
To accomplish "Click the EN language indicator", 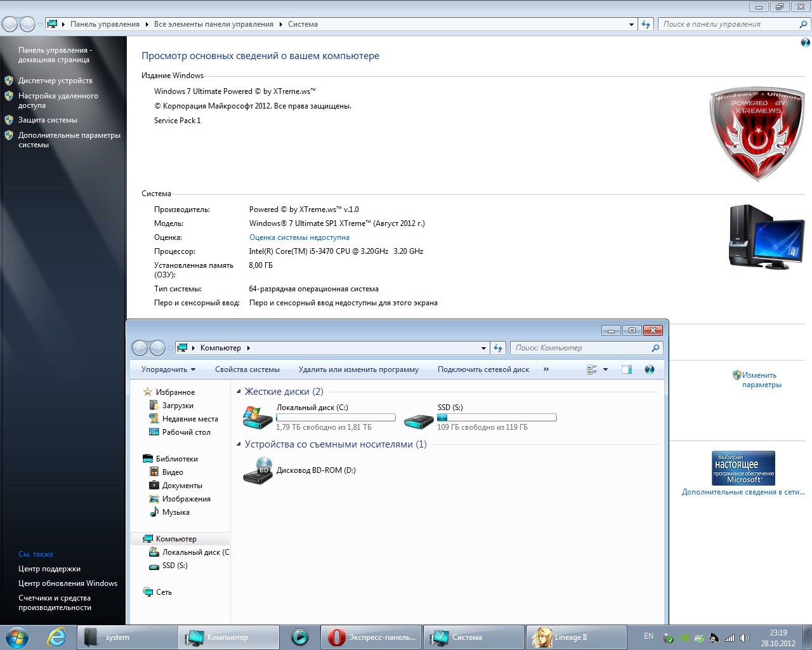I will (648, 636).
